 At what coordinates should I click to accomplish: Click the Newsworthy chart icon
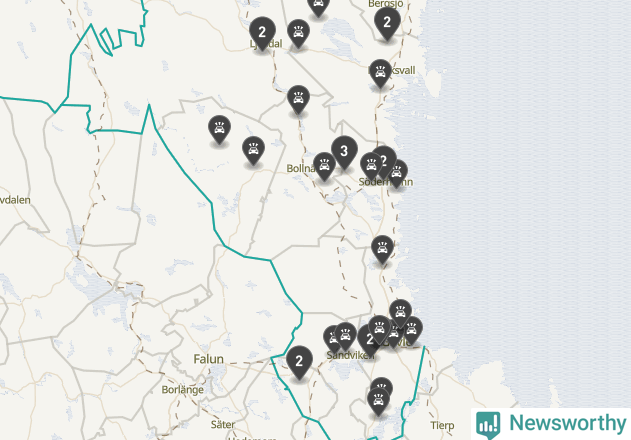[x=488, y=425]
